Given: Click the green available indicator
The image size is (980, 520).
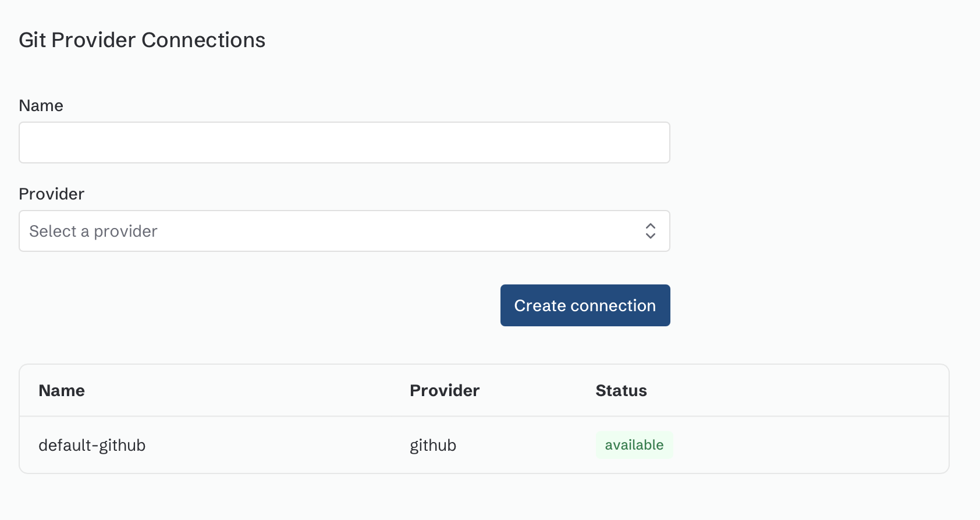Looking at the screenshot, I should tap(634, 444).
